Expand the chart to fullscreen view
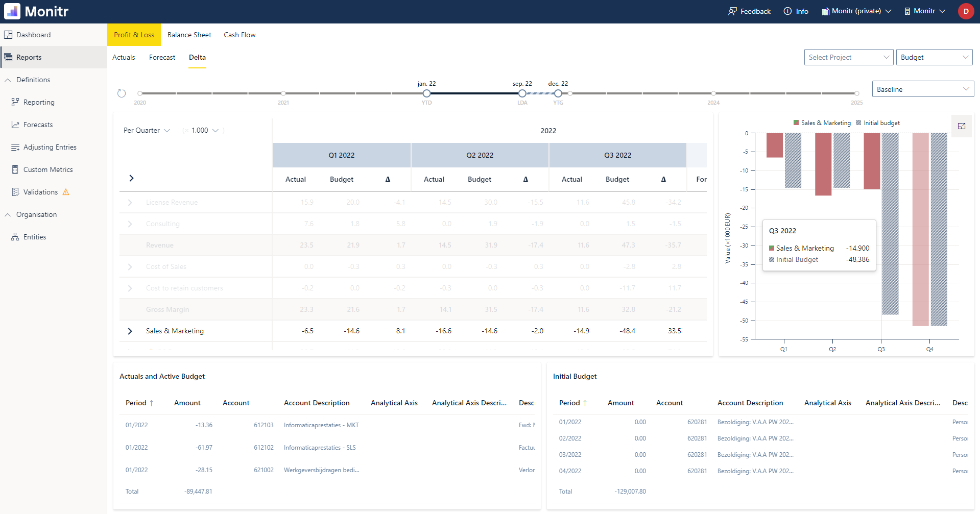The image size is (980, 514). (961, 126)
